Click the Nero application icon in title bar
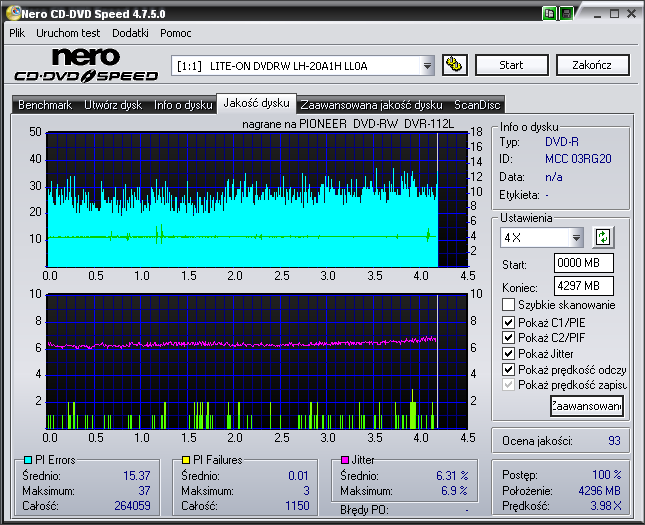The height and width of the screenshot is (525, 645). coord(13,13)
